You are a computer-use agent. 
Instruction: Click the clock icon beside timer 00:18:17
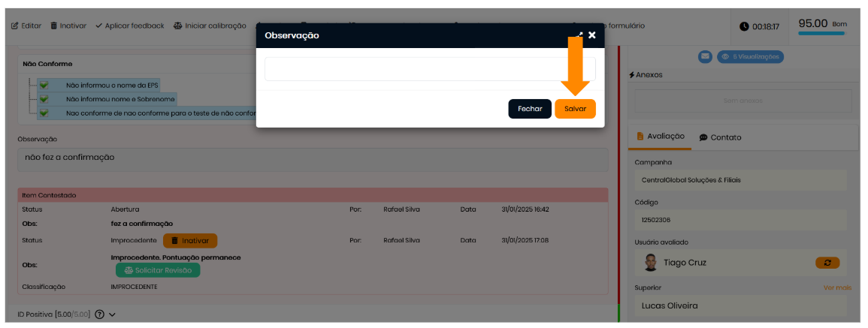pyautogui.click(x=744, y=26)
